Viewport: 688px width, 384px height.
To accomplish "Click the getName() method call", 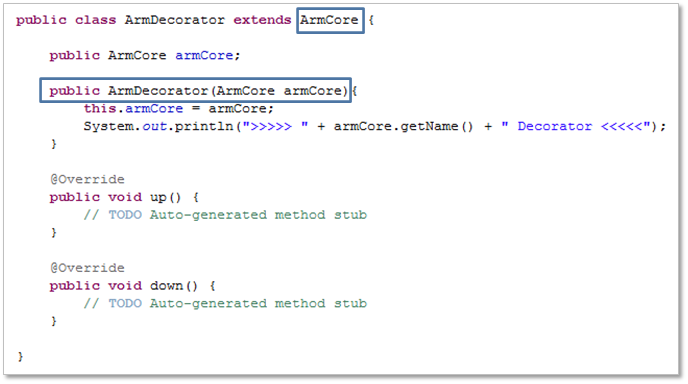I will (x=437, y=126).
